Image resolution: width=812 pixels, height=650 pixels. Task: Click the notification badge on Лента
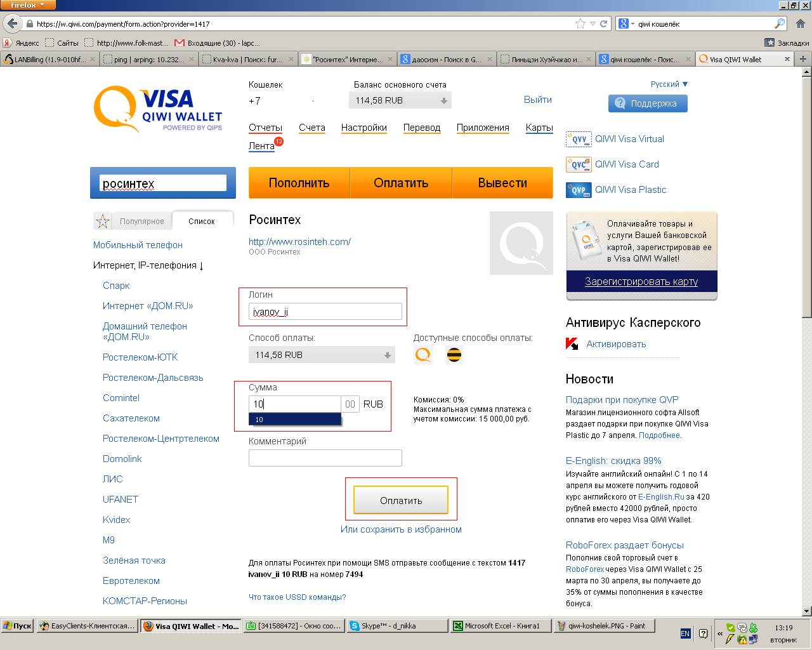coord(278,142)
